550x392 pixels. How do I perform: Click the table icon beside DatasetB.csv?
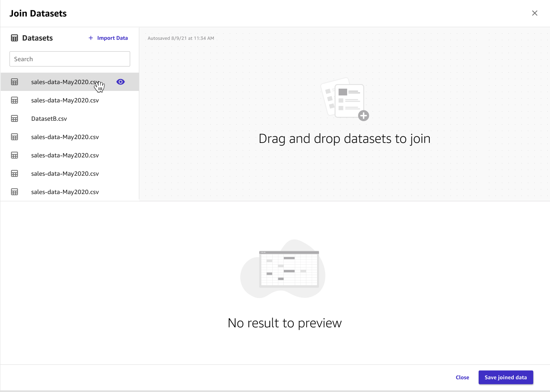(x=15, y=118)
